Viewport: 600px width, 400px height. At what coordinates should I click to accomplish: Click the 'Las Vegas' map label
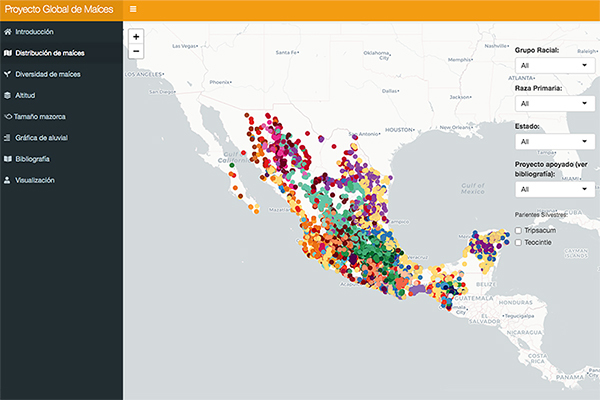(185, 46)
